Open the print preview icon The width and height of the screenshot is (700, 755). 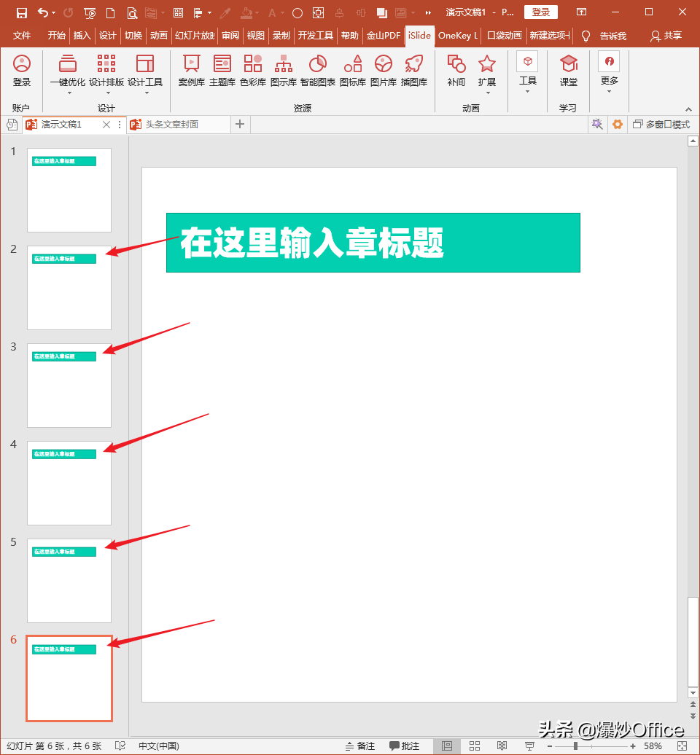pos(132,13)
